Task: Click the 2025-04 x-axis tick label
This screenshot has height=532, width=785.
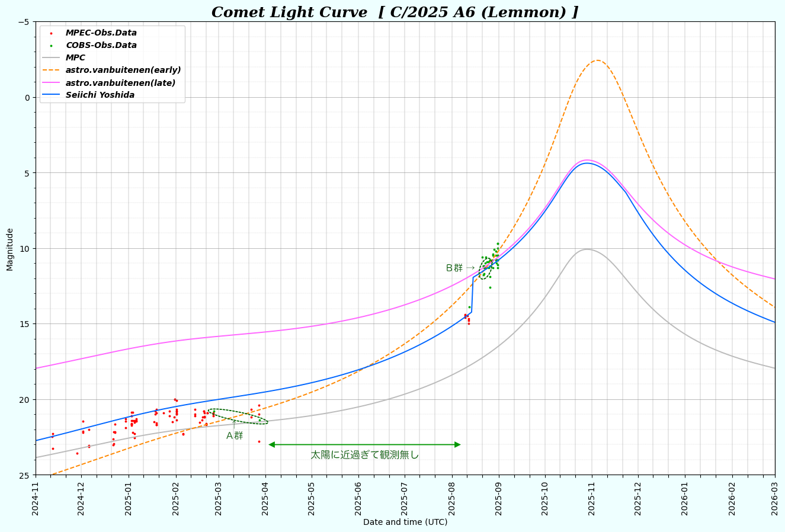Action: (x=266, y=499)
